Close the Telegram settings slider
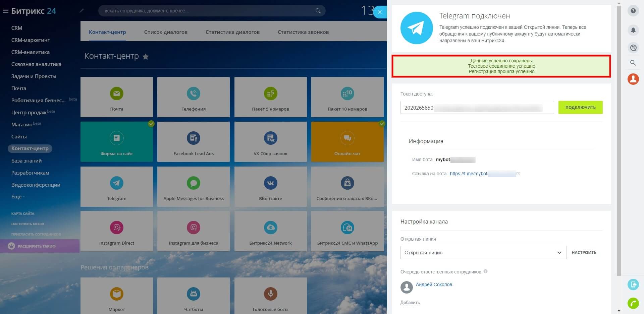The width and height of the screenshot is (644, 314). (380, 12)
